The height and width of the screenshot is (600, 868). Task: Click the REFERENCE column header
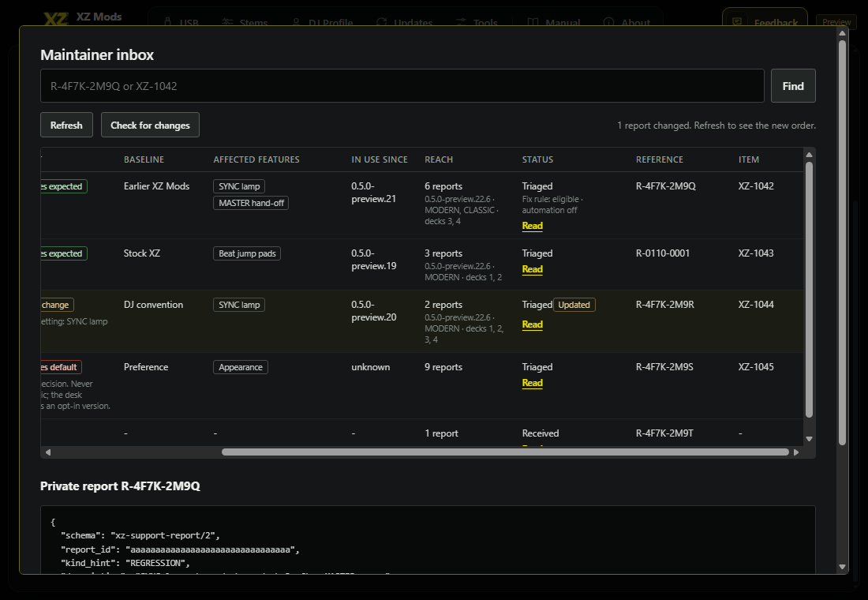(x=660, y=159)
